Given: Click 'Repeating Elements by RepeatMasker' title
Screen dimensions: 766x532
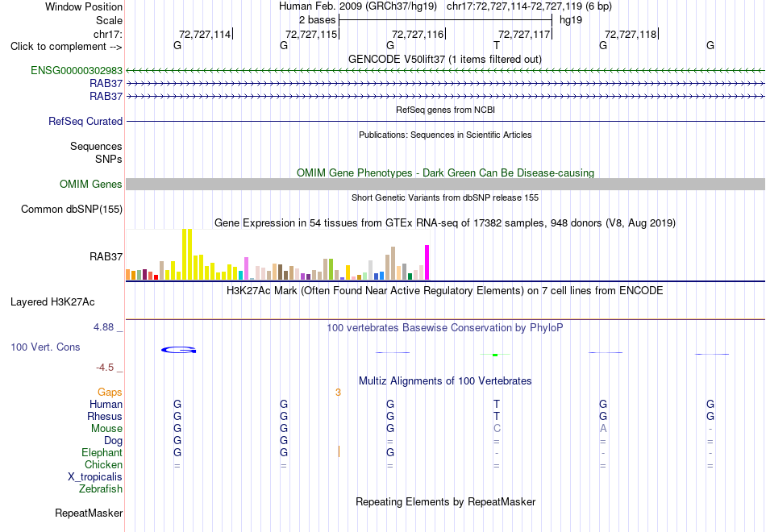Looking at the screenshot, I should 446,501.
